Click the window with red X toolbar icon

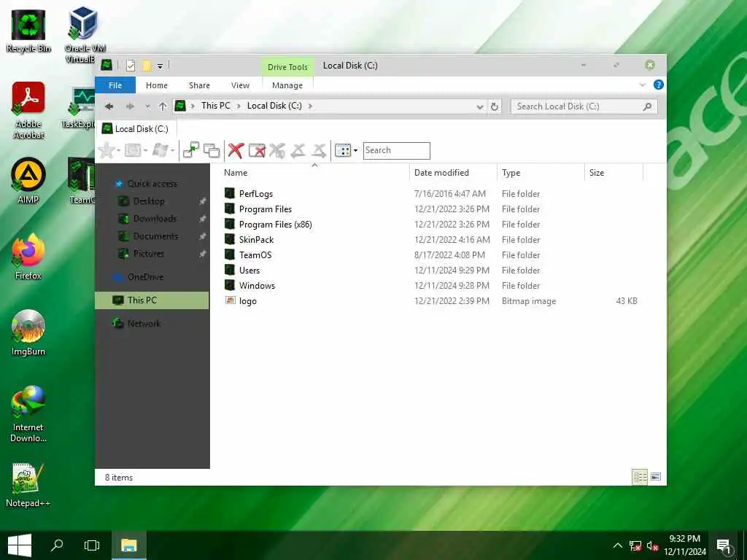click(x=258, y=150)
